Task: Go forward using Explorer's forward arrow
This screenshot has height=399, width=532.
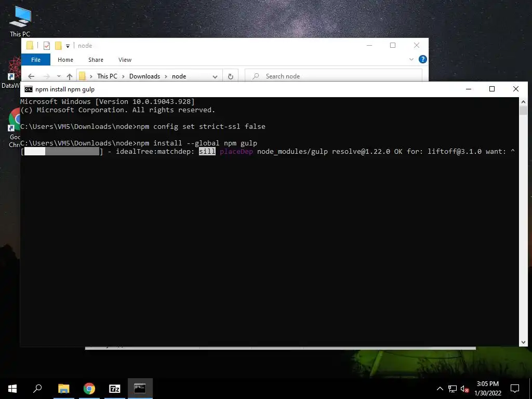Action: [46, 76]
